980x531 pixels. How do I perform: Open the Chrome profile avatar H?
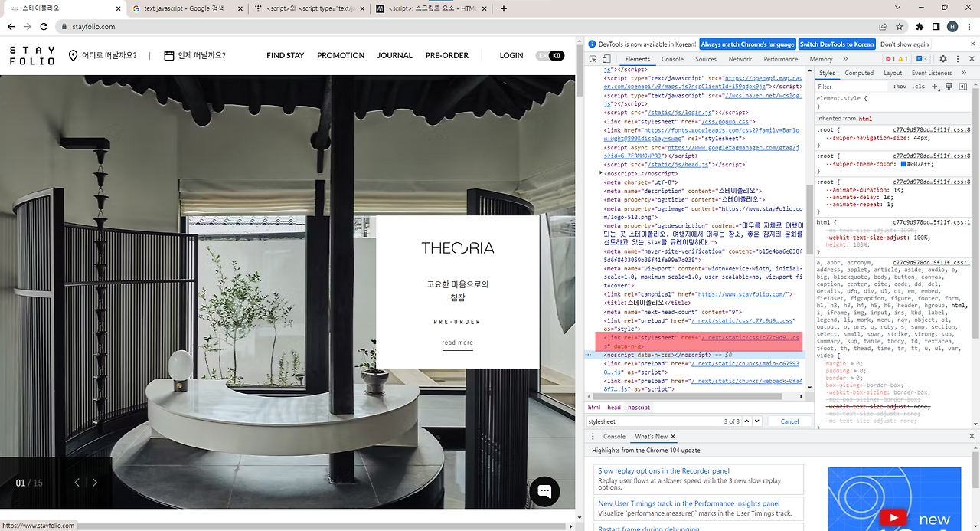[x=952, y=26]
